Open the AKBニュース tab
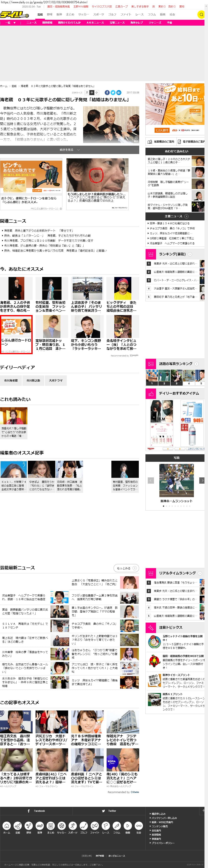The height and width of the screenshot is (868, 208). coord(95,22)
